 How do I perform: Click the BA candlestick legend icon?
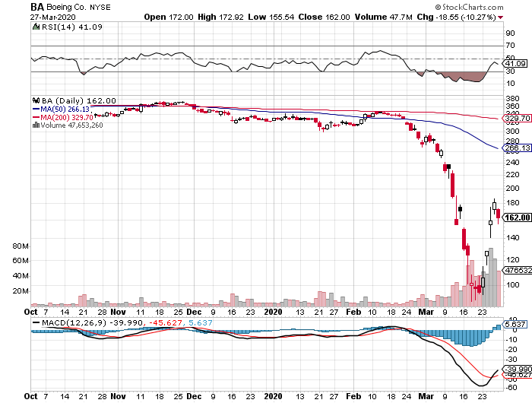(36, 100)
